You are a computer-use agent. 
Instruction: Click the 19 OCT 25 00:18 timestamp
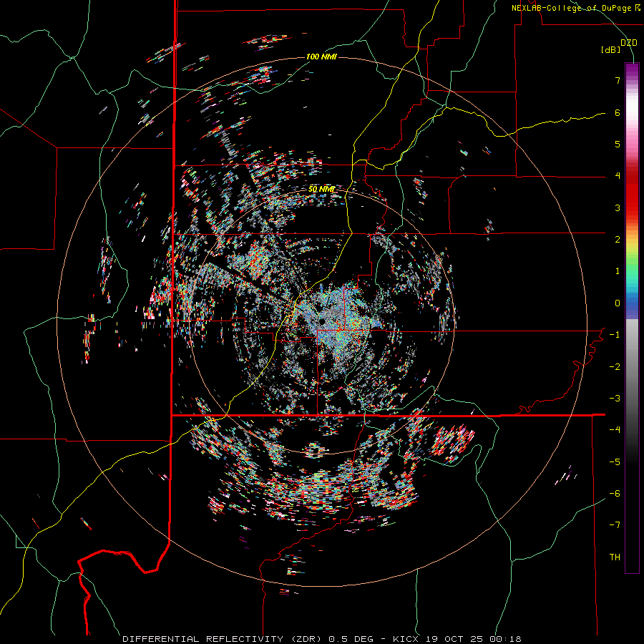click(x=472, y=639)
